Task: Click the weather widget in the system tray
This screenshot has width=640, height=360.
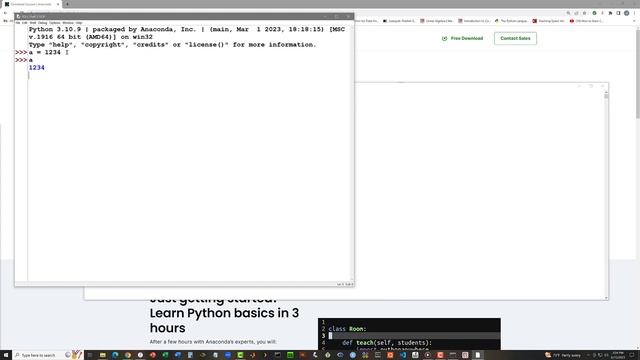Action: (x=563, y=355)
